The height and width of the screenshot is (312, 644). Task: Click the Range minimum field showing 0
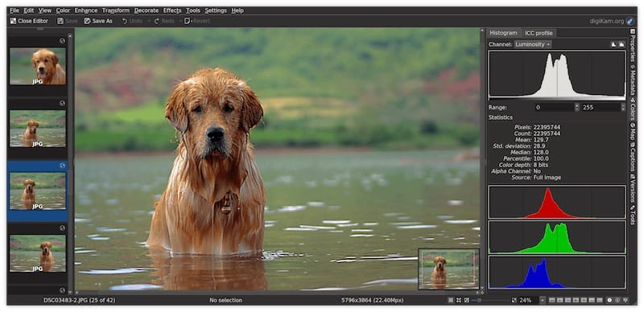click(554, 107)
